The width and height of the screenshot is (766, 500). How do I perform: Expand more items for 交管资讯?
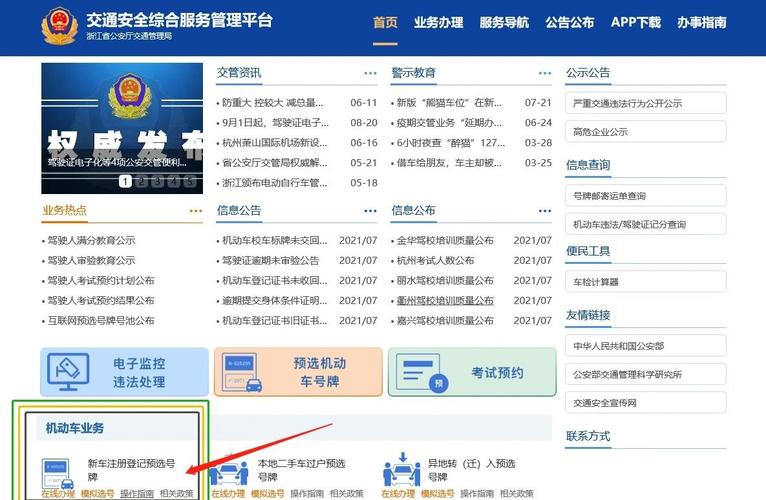tap(370, 73)
